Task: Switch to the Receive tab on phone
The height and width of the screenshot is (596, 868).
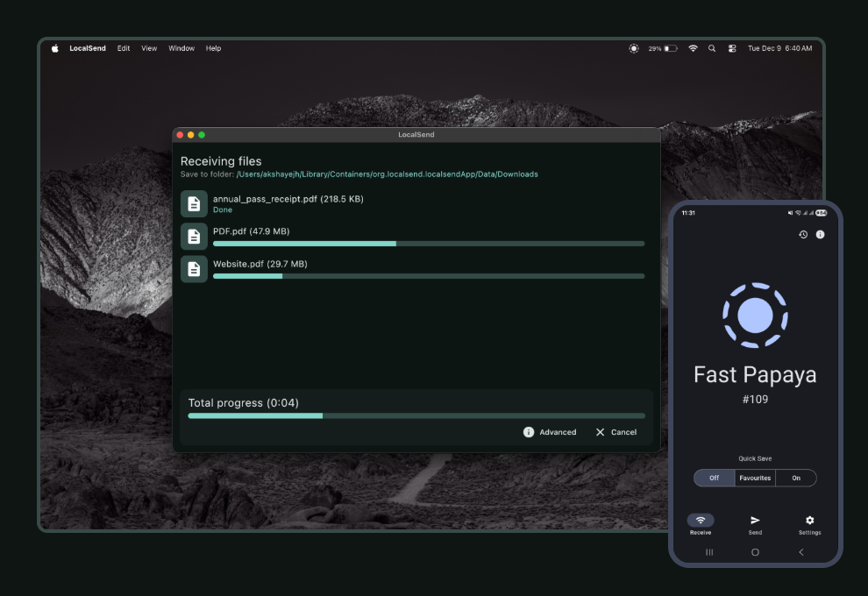Action: [x=701, y=524]
